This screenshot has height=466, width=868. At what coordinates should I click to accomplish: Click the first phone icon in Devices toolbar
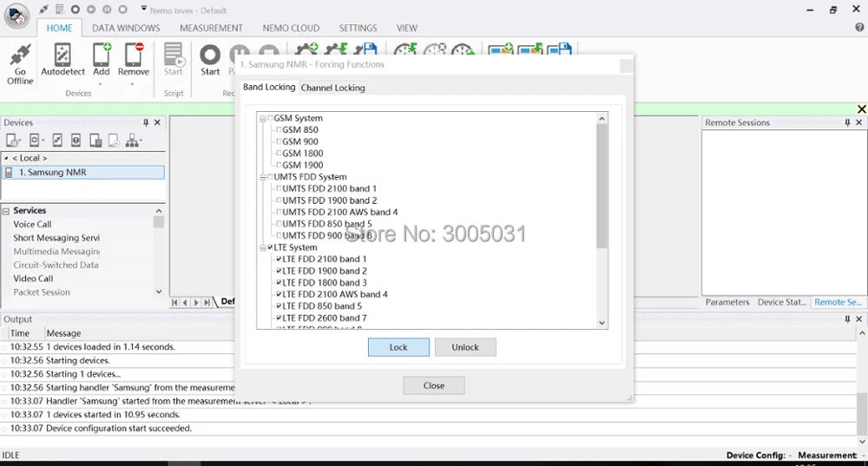pyautogui.click(x=12, y=141)
